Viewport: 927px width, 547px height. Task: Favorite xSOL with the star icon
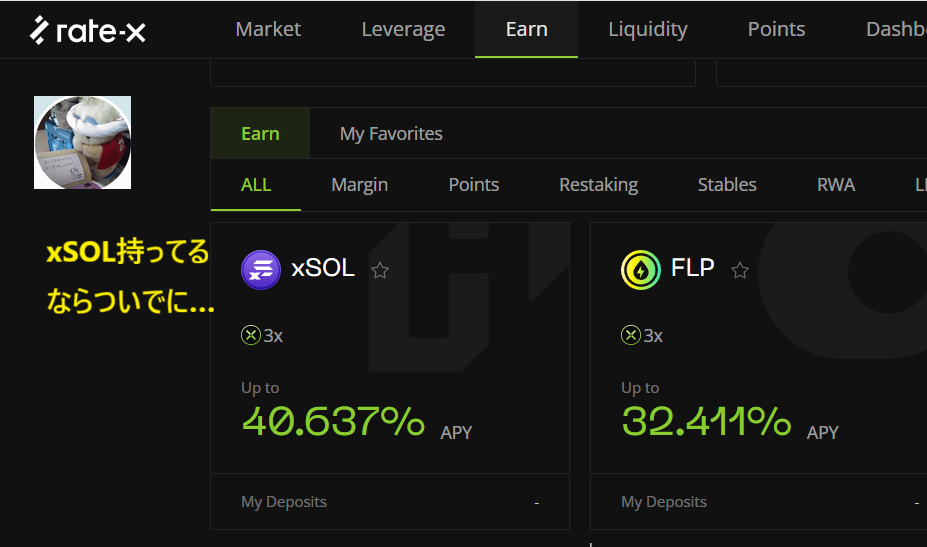coord(380,270)
